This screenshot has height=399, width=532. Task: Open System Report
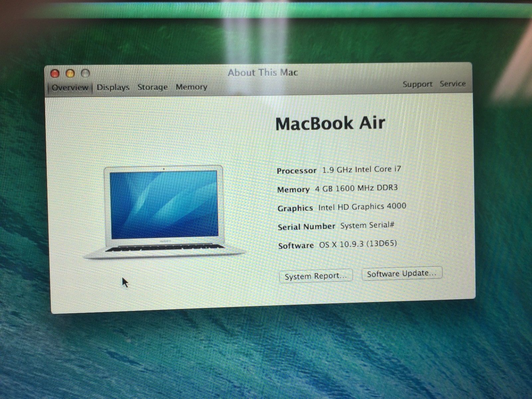coord(316,276)
